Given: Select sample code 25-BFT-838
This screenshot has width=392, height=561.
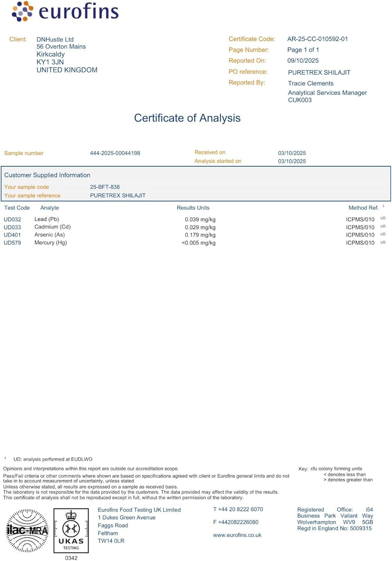Looking at the screenshot, I should coord(105,187).
